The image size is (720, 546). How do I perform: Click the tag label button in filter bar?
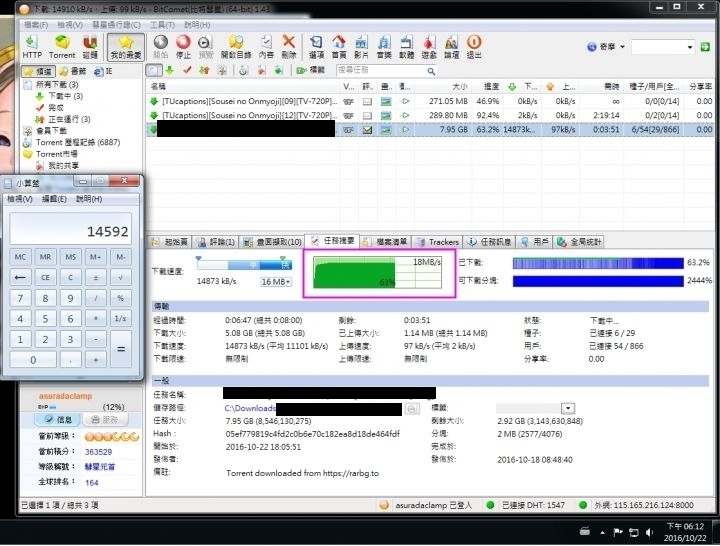tap(311, 70)
